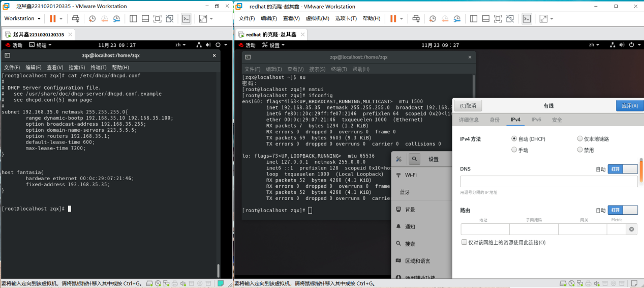Open snapshot manager in left VMware window
The height and width of the screenshot is (288, 644).
tap(116, 18)
